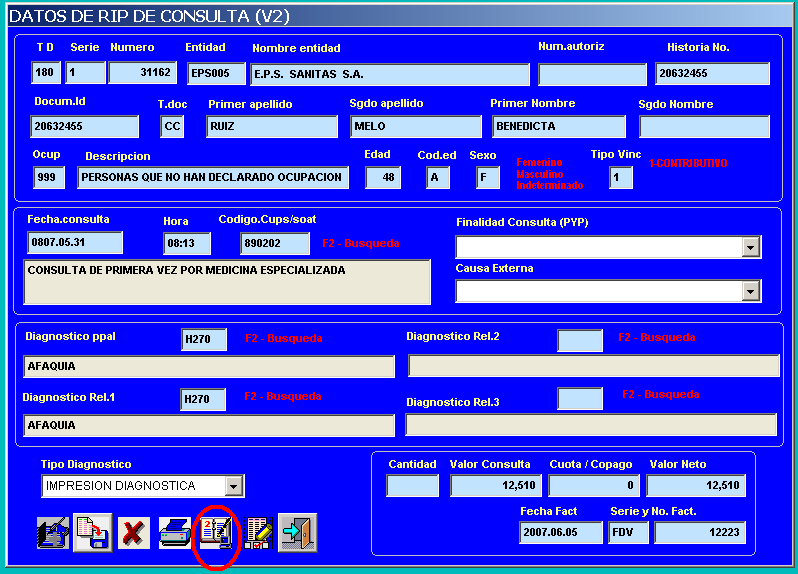Expand the Tipo Diagnostico dropdown arrow

click(233, 486)
